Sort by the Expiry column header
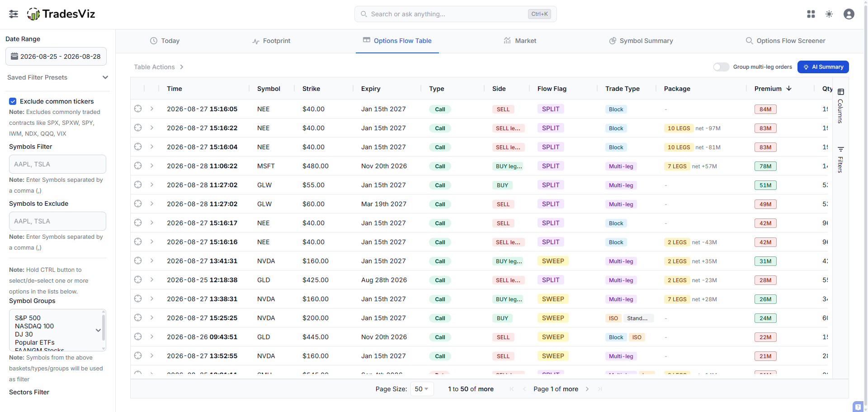Viewport: 868px width, 412px height. tap(371, 89)
